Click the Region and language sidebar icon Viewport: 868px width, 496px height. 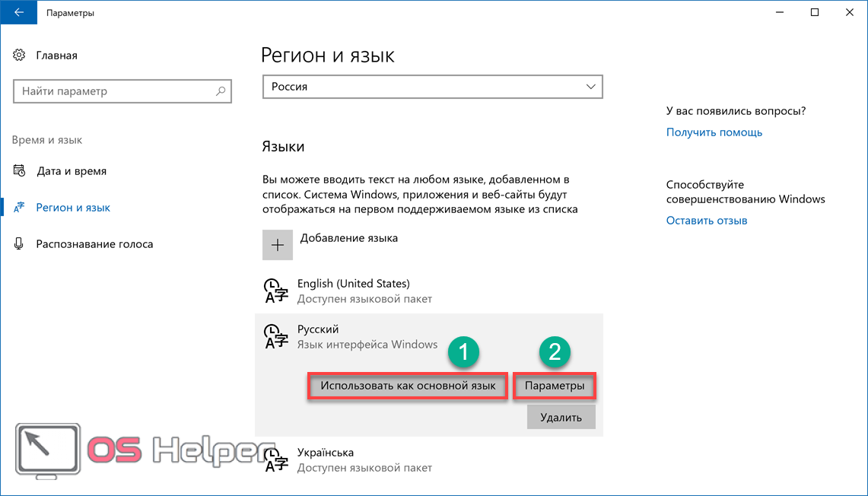pos(19,208)
